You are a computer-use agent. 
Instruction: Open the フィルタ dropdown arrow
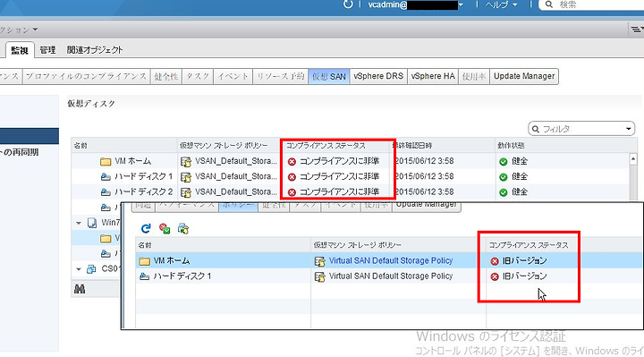[x=629, y=129]
